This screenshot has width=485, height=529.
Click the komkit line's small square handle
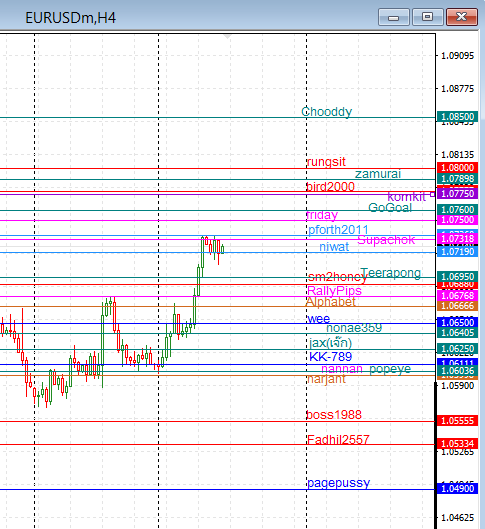click(x=432, y=194)
